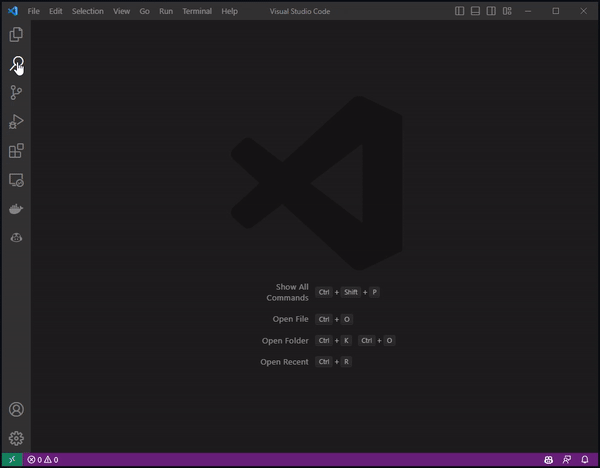The image size is (600, 468).
Task: Open notifications bell in status bar
Action: (x=585, y=460)
